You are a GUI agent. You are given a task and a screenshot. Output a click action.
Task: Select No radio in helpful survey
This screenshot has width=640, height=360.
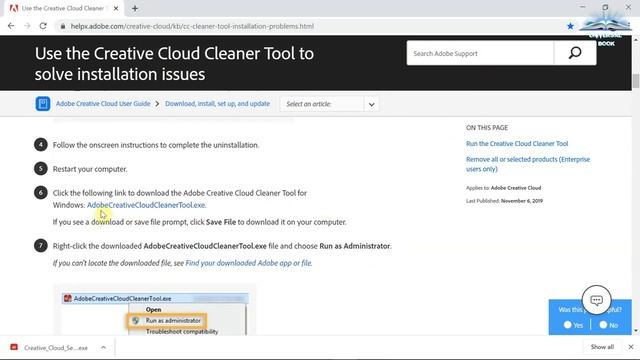(603, 325)
